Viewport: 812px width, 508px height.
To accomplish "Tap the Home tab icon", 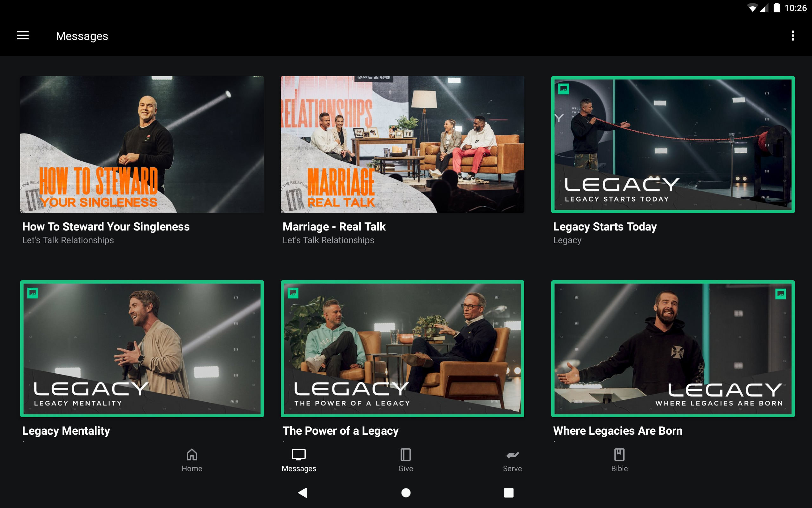I will point(192,455).
